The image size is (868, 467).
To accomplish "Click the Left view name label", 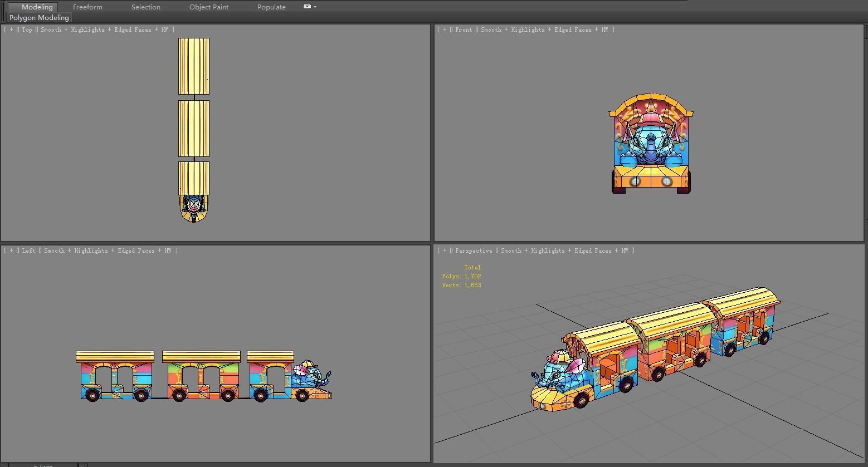I will (x=28, y=250).
